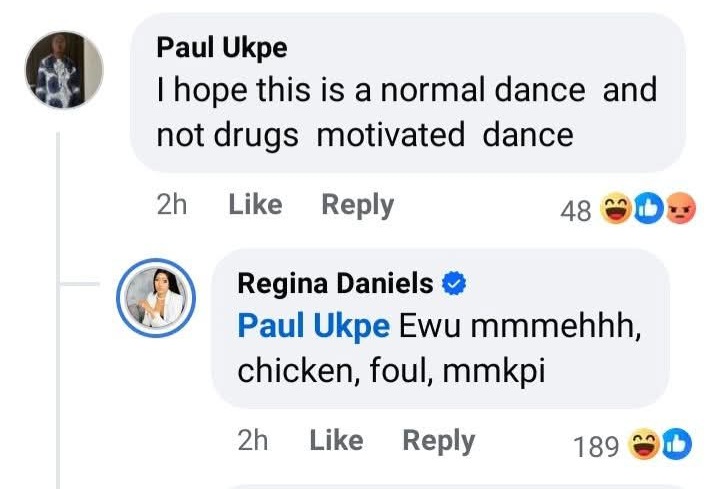View the 48 reactions count
Image resolution: width=720 pixels, height=489 pixels.
click(576, 211)
